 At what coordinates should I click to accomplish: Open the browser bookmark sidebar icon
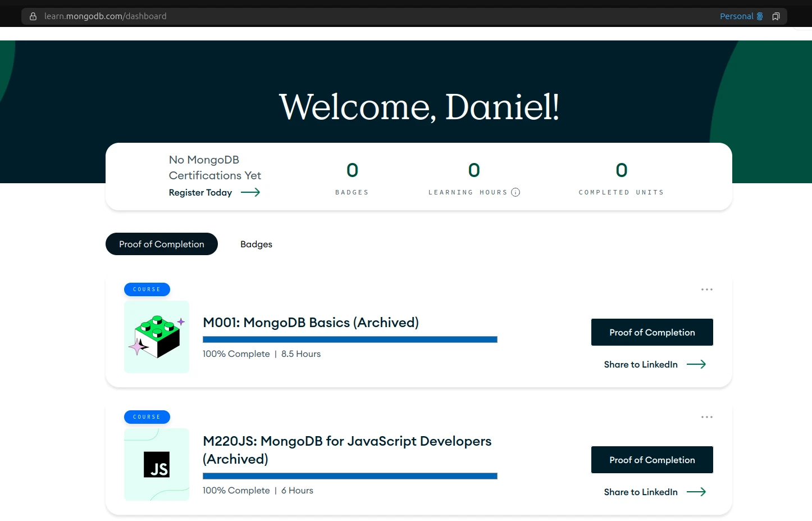click(x=776, y=16)
